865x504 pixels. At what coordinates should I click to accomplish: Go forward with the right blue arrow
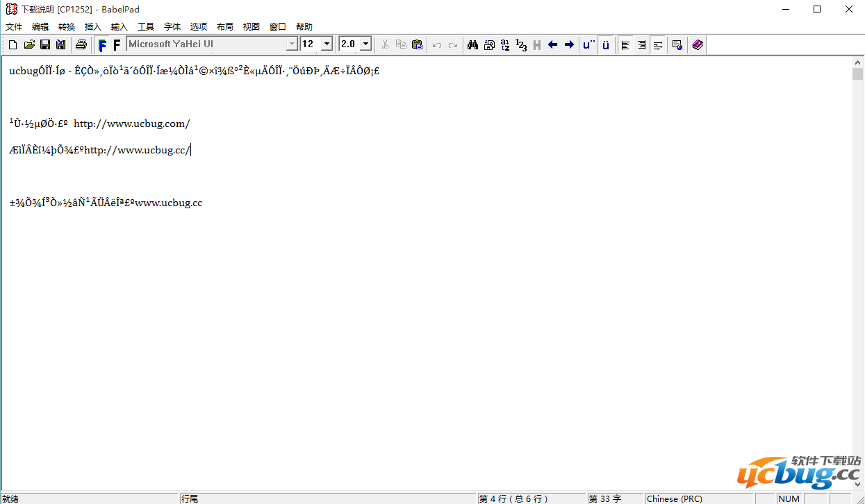pyautogui.click(x=569, y=45)
